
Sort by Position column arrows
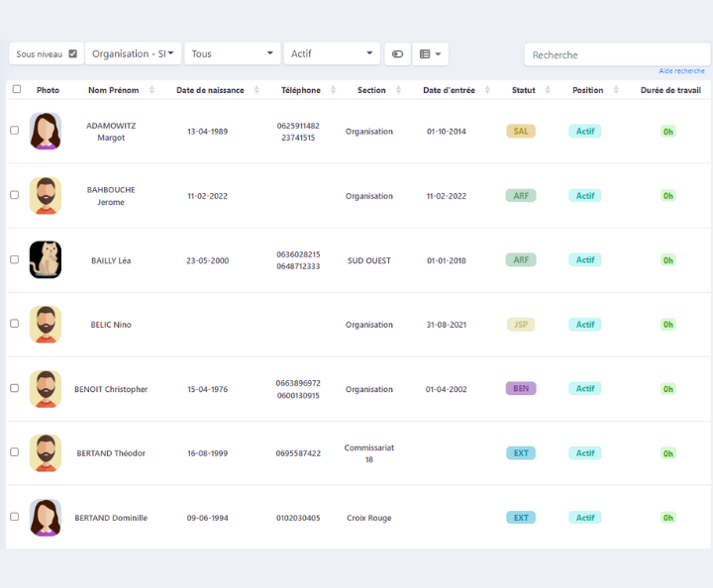point(616,90)
